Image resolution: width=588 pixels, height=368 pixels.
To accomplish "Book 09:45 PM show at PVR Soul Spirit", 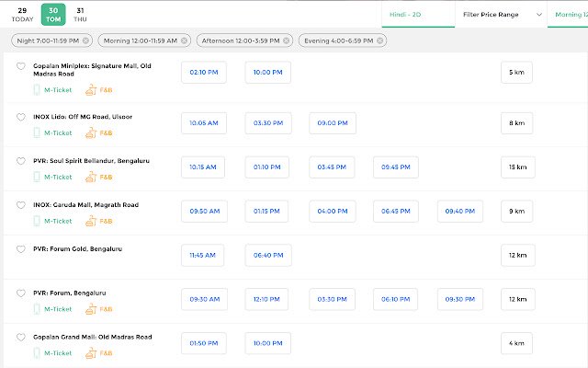I will 396,167.
